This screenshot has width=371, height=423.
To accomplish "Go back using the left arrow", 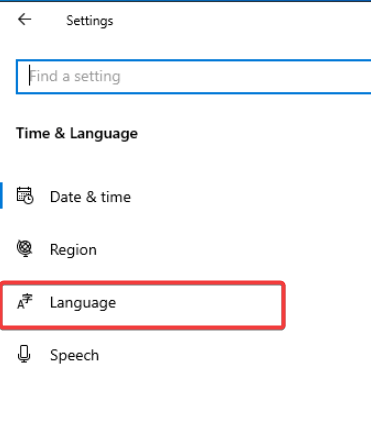I will pos(25,20).
